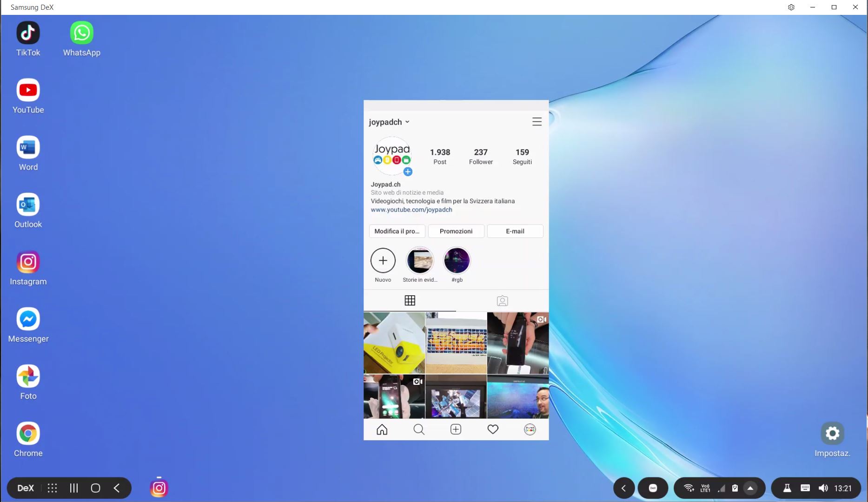Screen dimensions: 868x502
Task: Tap the Joypad profile picture
Action: (x=392, y=156)
